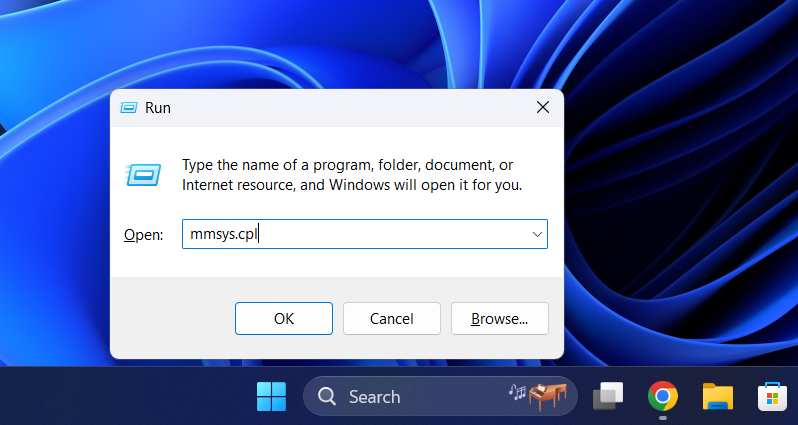This screenshot has width=798, height=425.
Task: Expand the Open command history dropdown
Action: click(537, 235)
